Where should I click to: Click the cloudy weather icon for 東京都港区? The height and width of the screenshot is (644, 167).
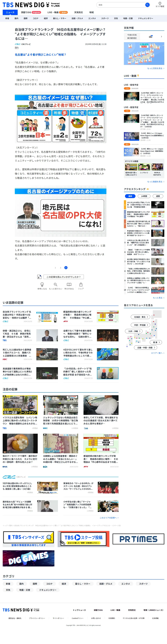pos(151,37)
